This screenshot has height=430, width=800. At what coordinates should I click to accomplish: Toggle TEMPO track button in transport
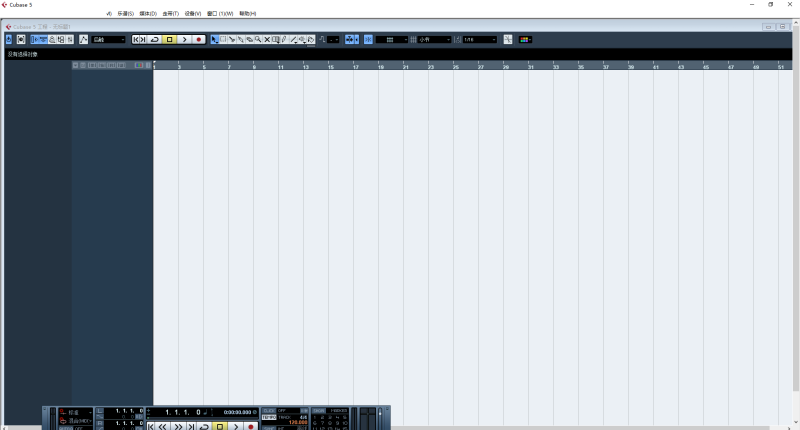[269, 417]
